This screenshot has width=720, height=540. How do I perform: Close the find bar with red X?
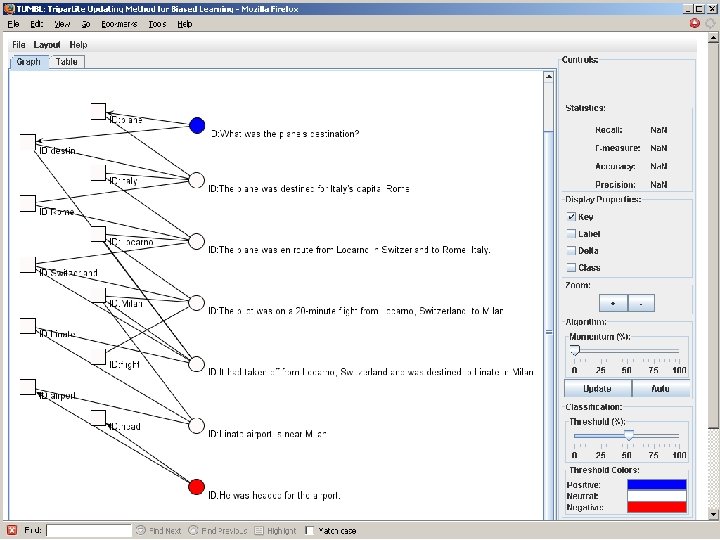coord(12,530)
